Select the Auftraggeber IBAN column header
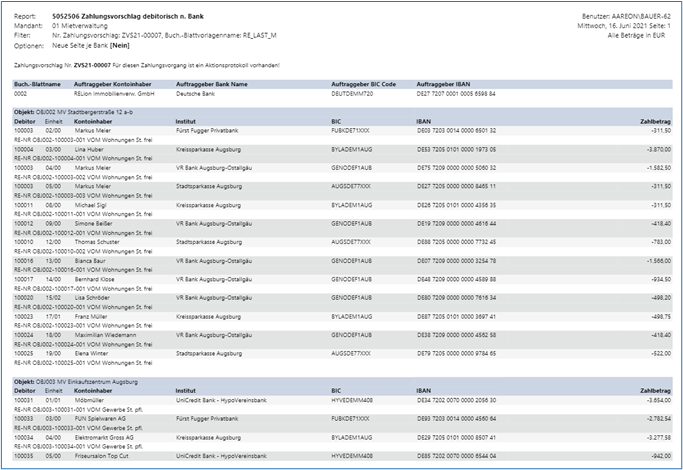 443,84
